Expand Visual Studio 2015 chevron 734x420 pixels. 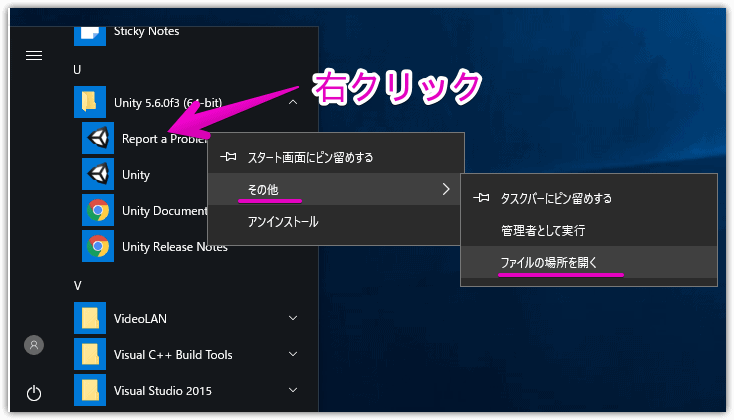[293, 390]
